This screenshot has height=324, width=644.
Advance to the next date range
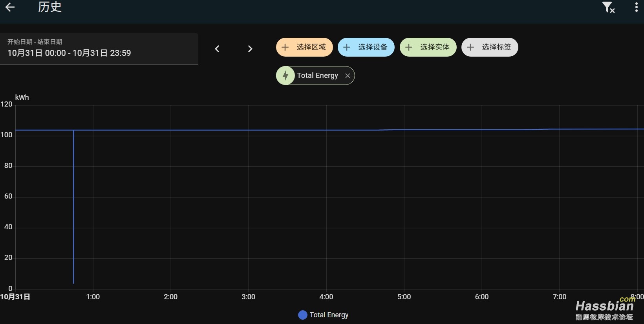[250, 49]
